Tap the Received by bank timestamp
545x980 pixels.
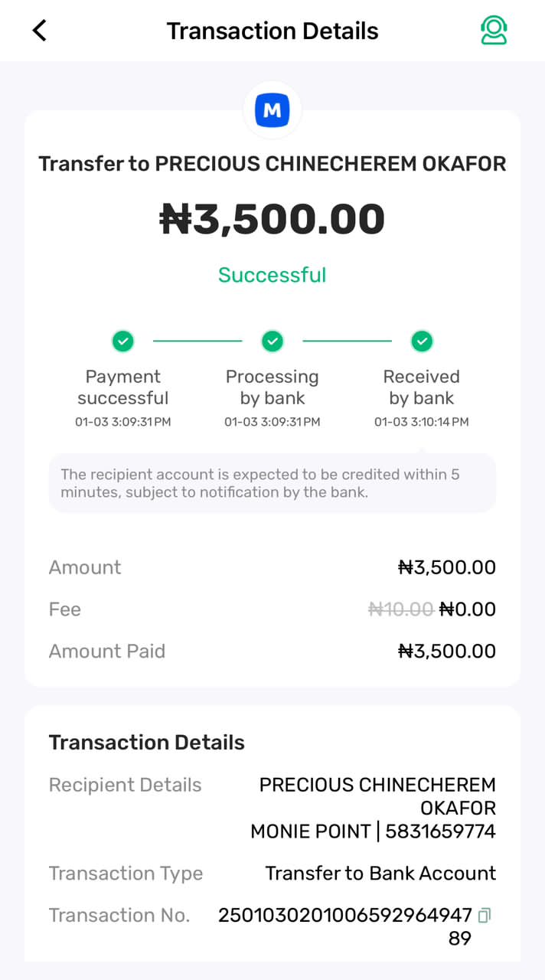(x=422, y=422)
